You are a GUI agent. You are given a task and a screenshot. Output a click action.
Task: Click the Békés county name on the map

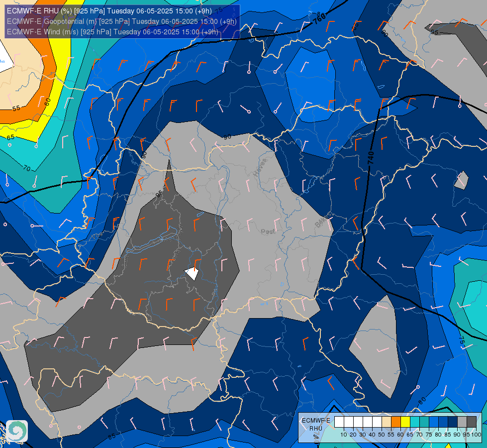pyautogui.click(x=322, y=221)
